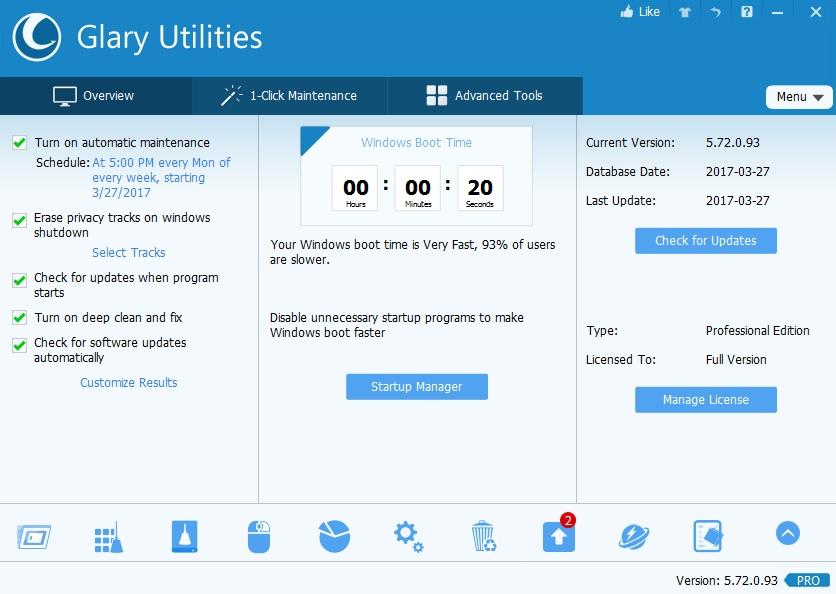The height and width of the screenshot is (594, 836).
Task: Close the Glary Utilities window
Action: [816, 12]
